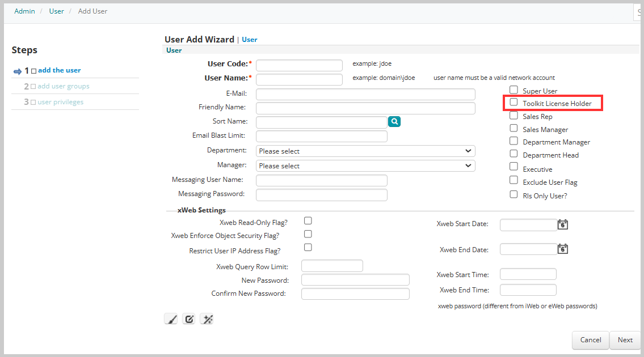Tick the Sales Manager checkbox

coord(513,128)
